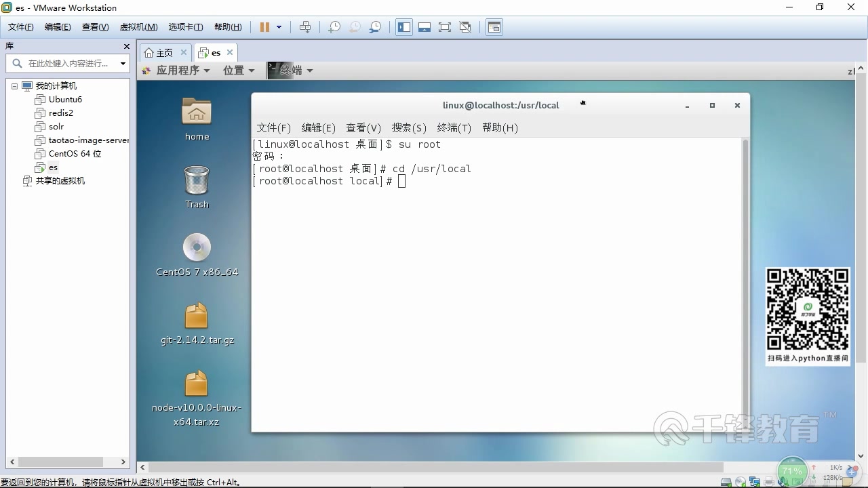The width and height of the screenshot is (868, 488).
Task: Click the QR code python直播间 image
Action: 808,316
